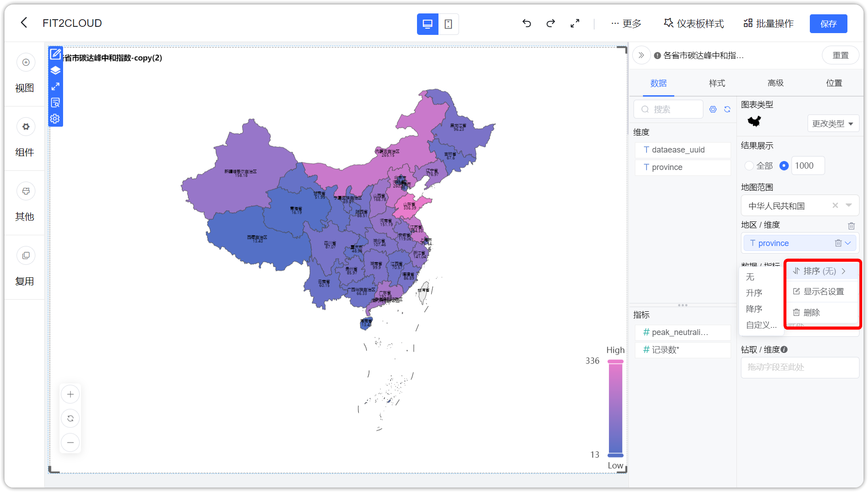Clear the 中华人民共和国 map range
Viewport: 868px width, 492px height.
click(835, 205)
